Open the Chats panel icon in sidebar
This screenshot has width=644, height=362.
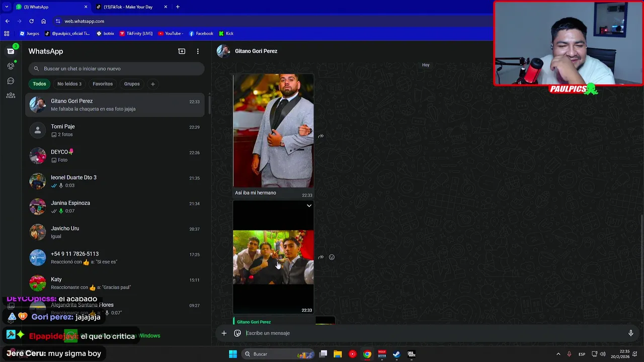click(11, 51)
